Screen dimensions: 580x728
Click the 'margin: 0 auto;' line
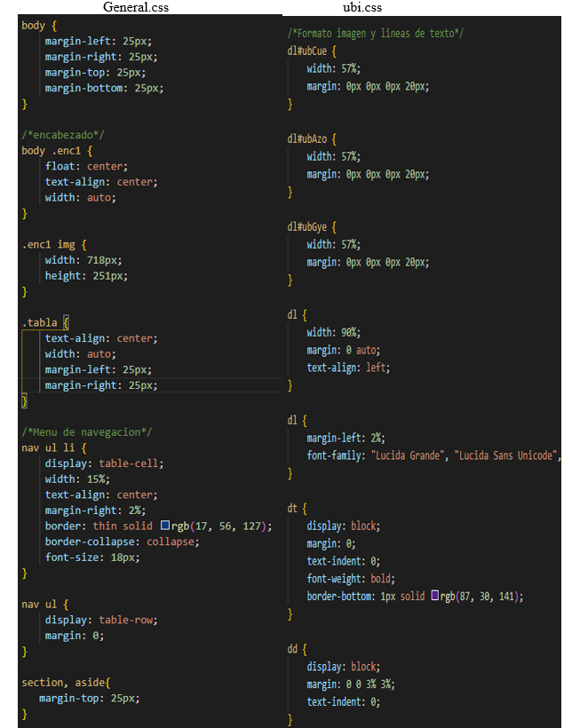[343, 350]
